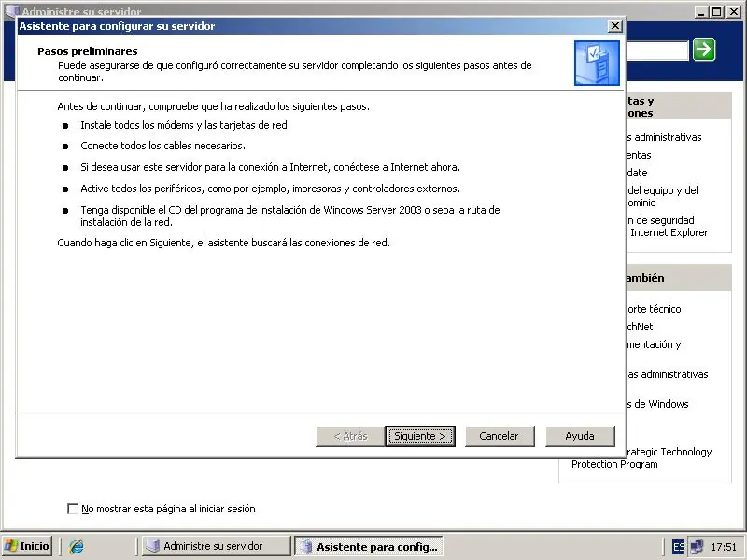Image resolution: width=747 pixels, height=560 pixels.
Task: Click the 's administrativas' link in sidebar
Action: tap(664, 137)
